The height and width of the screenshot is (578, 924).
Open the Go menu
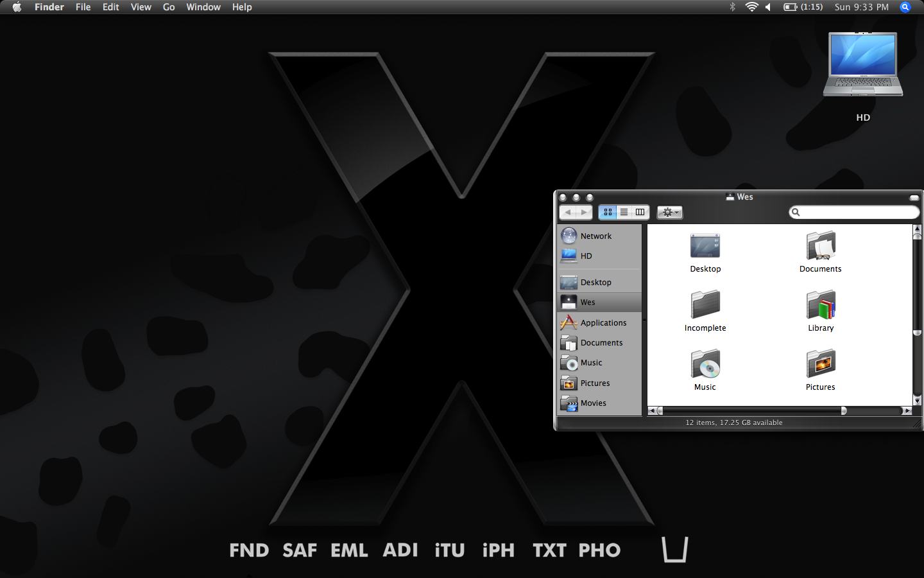[169, 7]
